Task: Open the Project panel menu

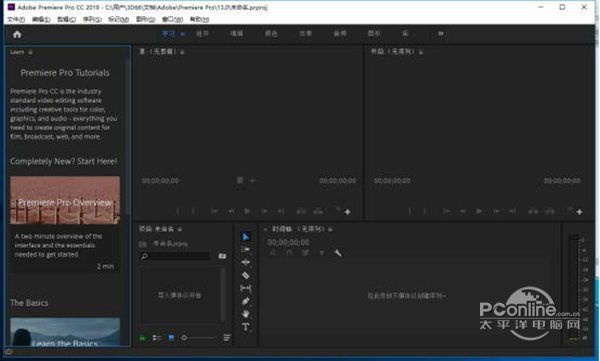Action: [x=180, y=229]
